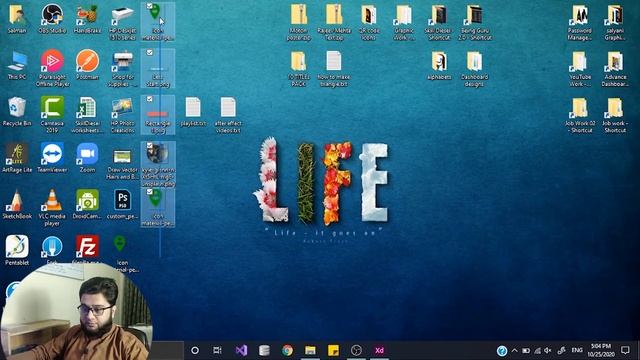Image resolution: width=640 pixels, height=360 pixels.
Task: Open the database server icon on taskbar
Action: coord(264,350)
